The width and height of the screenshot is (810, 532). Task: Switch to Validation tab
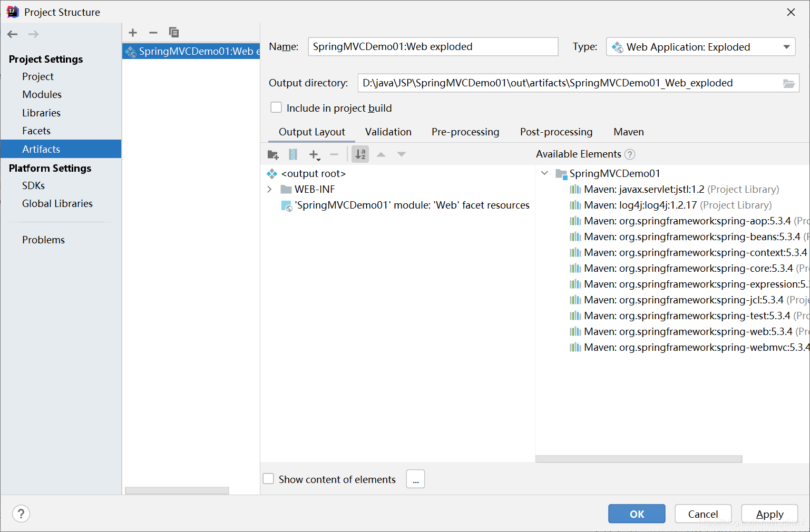point(388,132)
